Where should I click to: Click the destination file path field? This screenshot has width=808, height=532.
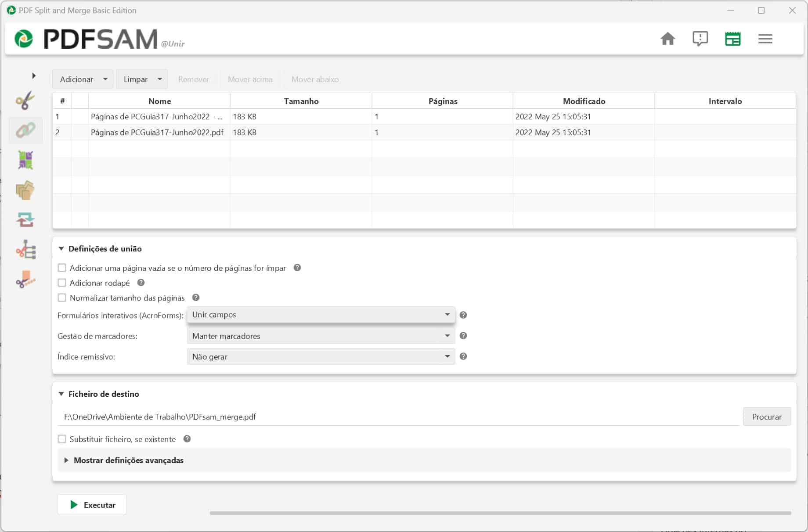[399, 417]
